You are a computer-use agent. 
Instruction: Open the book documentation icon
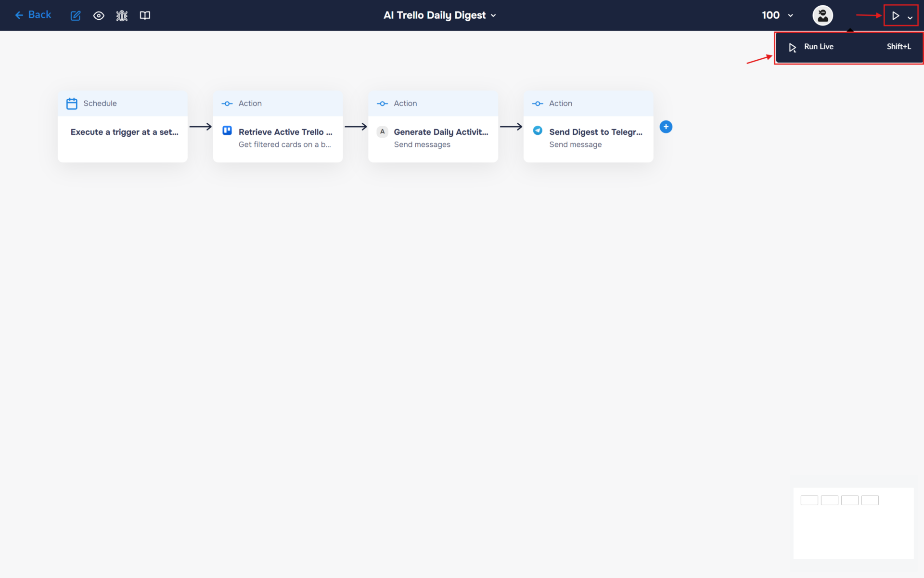[145, 15]
